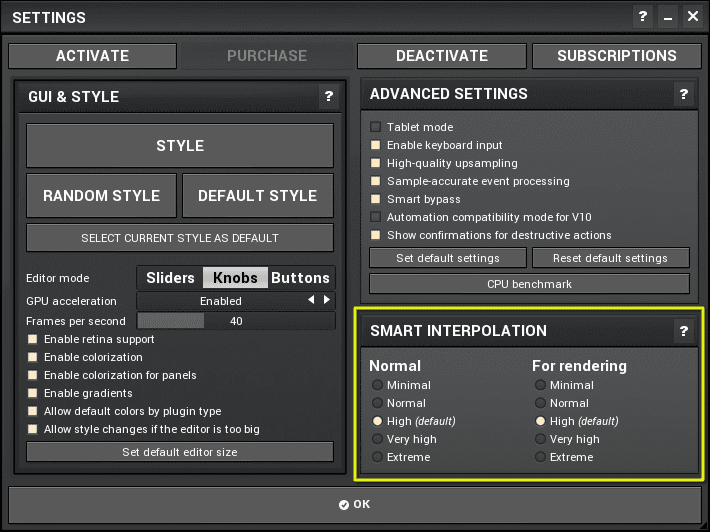Toggle Enable keyboard input
710x532 pixels.
tap(375, 145)
